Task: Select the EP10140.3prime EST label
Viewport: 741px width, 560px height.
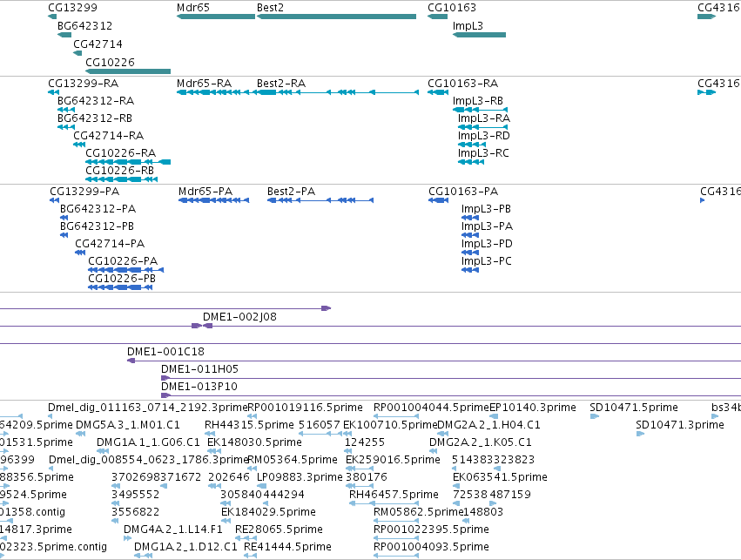Action: click(x=533, y=408)
